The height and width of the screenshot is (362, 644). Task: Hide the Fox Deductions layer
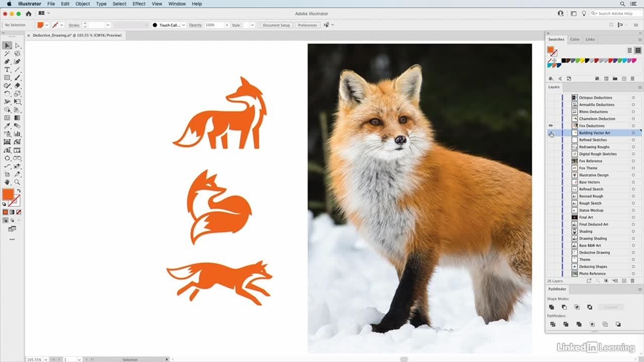(550, 126)
